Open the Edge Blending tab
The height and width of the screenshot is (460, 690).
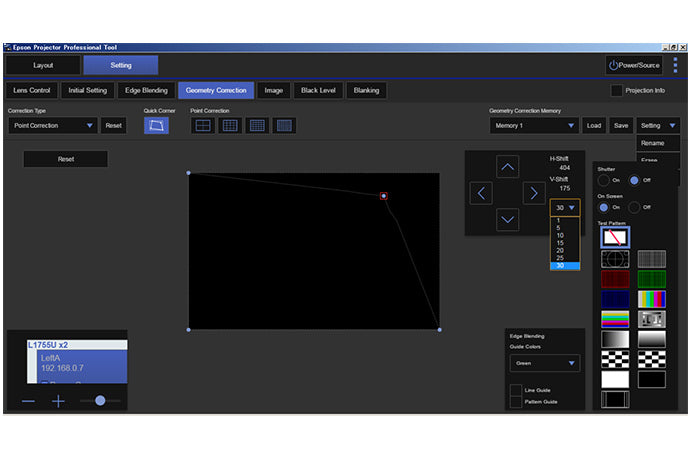(x=146, y=90)
